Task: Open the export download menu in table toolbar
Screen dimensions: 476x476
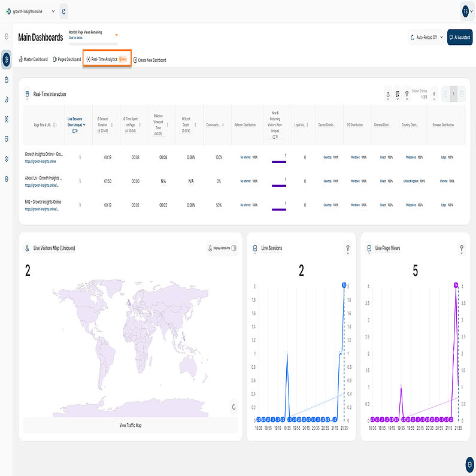Action: [388, 95]
